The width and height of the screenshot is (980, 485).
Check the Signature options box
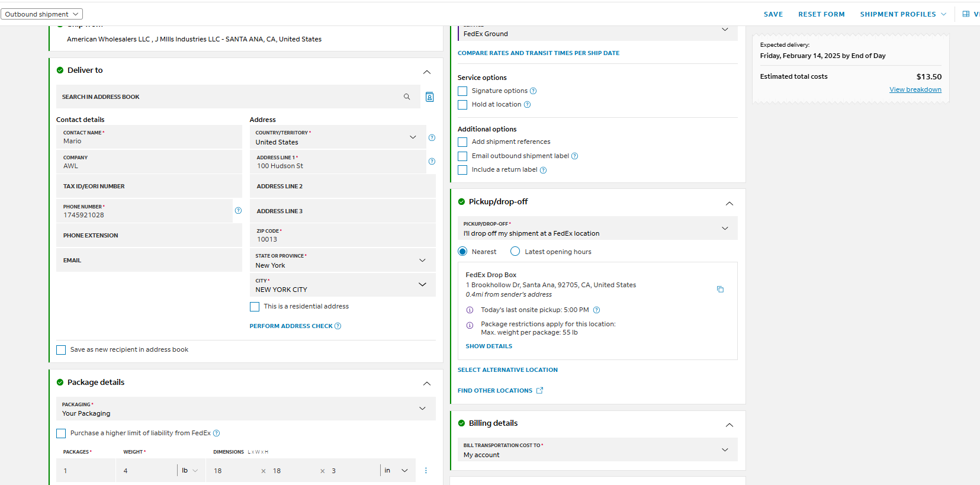[x=462, y=91]
